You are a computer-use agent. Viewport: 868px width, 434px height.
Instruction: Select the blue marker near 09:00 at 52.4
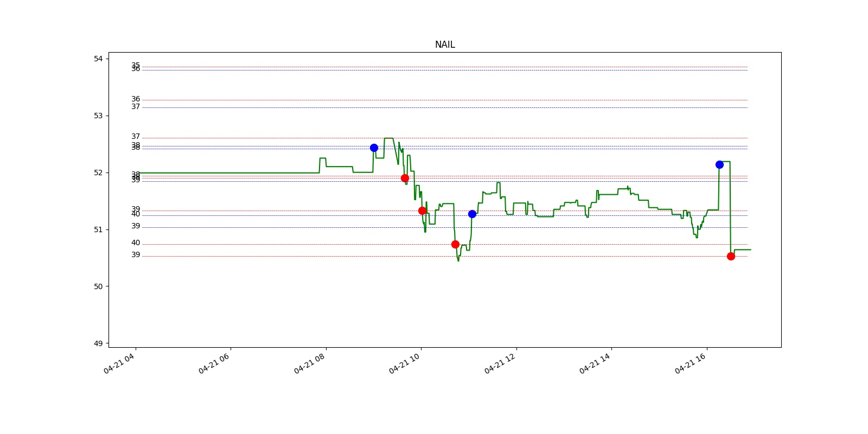coord(374,148)
